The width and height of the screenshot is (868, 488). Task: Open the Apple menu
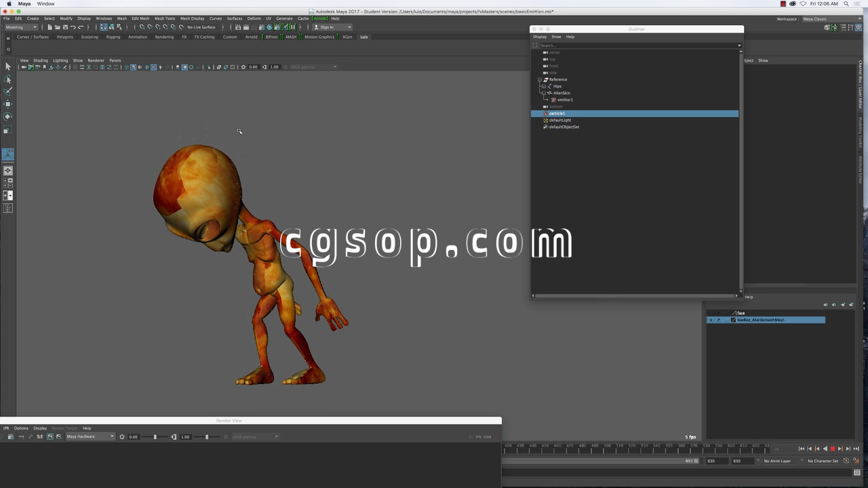(x=9, y=4)
